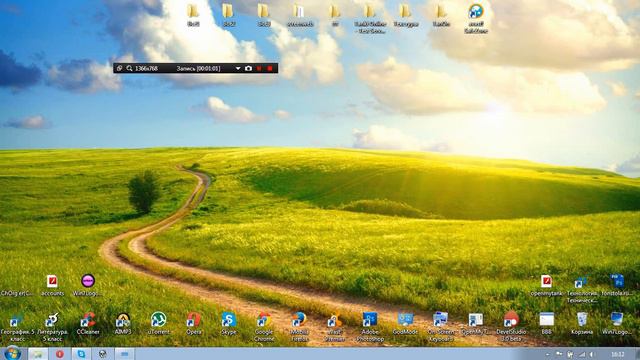
Task: Click the 1366x768 resolution text
Action: point(146,69)
